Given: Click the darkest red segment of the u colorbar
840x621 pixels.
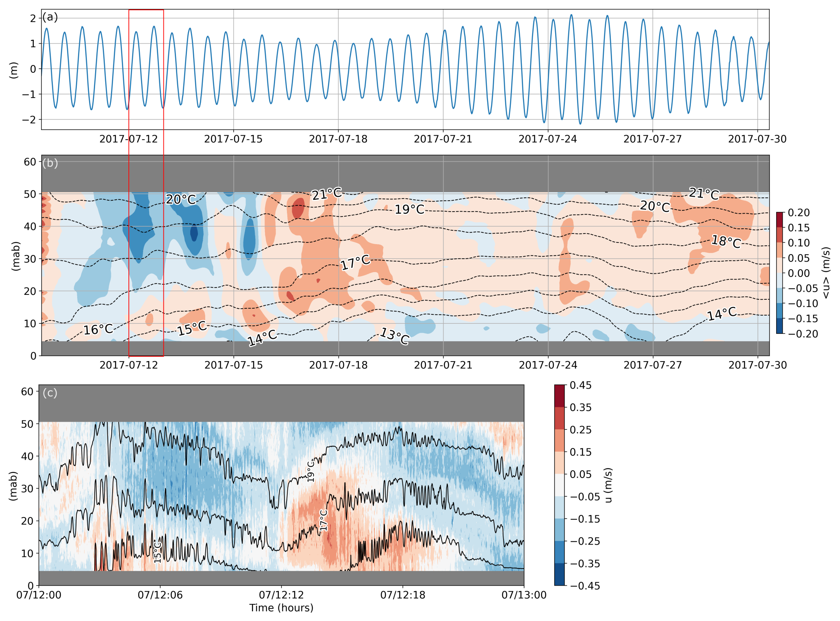Looking at the screenshot, I should tap(560, 396).
